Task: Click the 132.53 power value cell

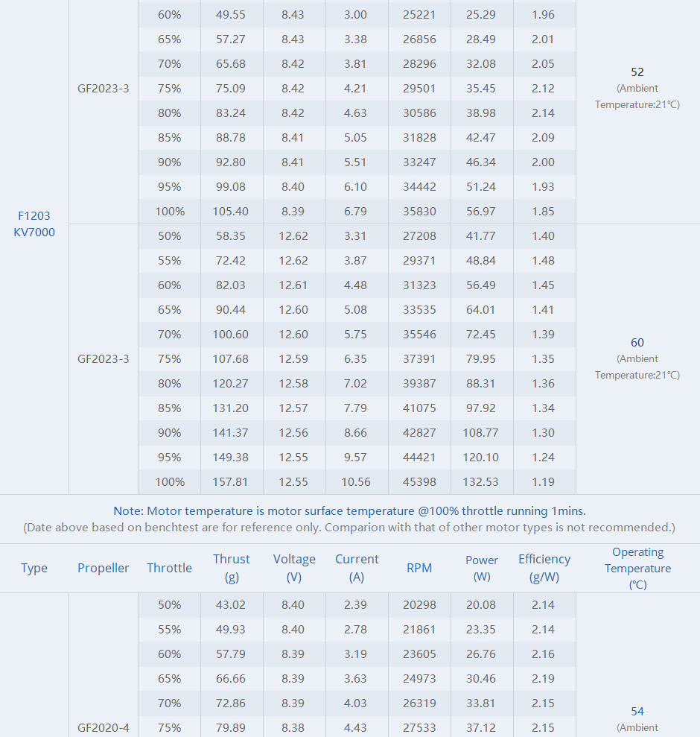Action: [x=480, y=482]
